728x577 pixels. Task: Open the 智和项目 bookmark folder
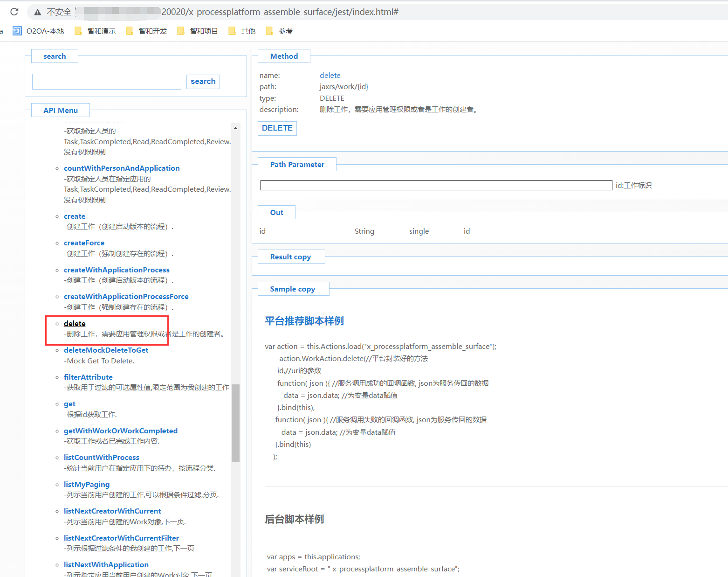pos(198,31)
